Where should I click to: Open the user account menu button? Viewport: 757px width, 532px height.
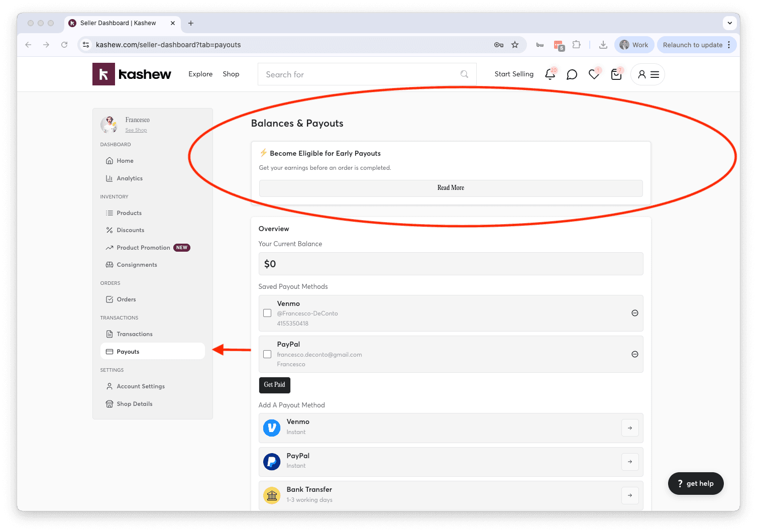coord(648,74)
